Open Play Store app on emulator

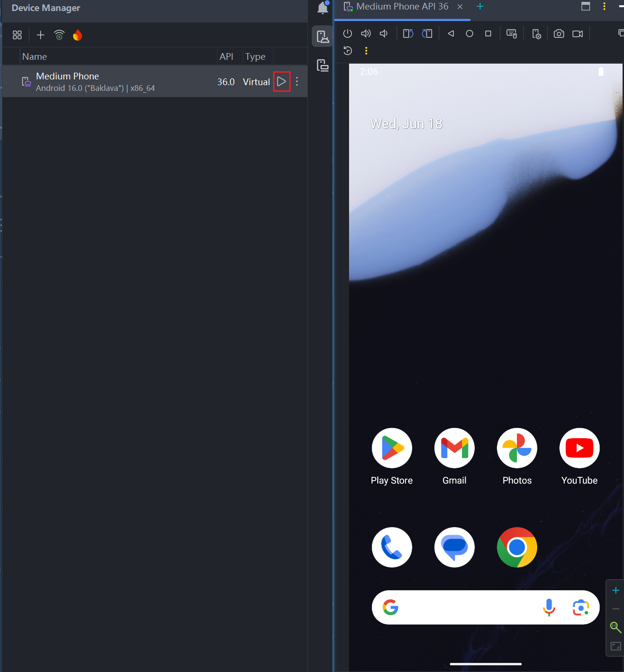tap(392, 448)
